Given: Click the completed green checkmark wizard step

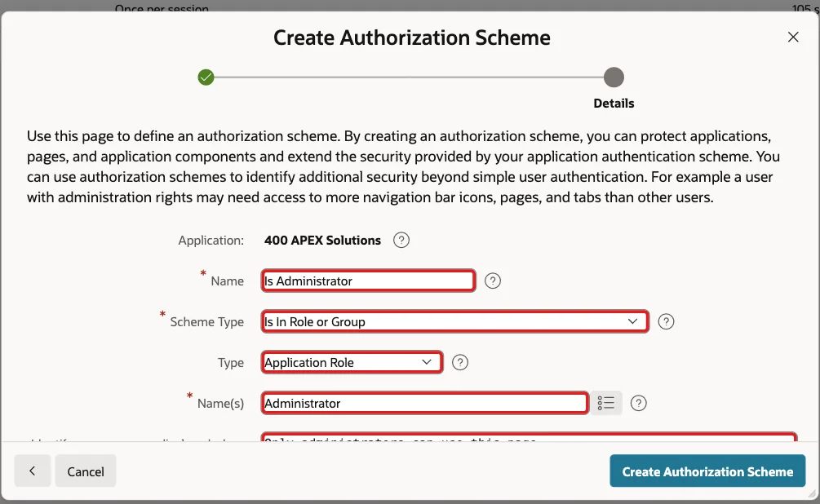Looking at the screenshot, I should (206, 77).
